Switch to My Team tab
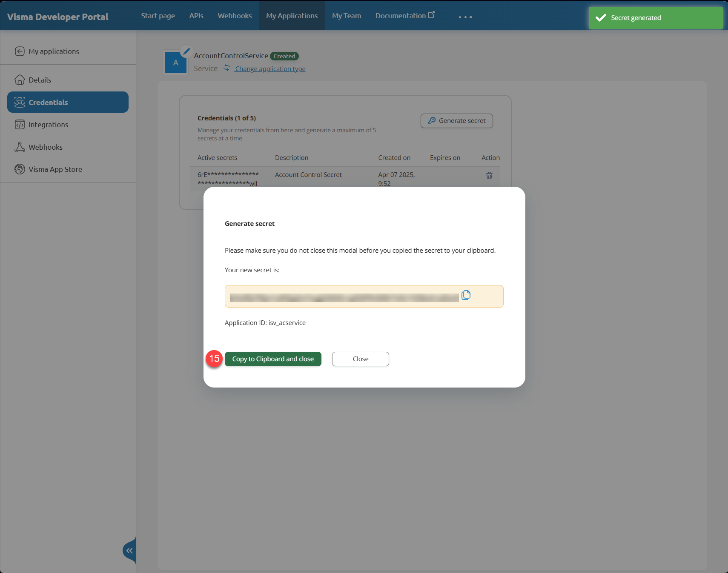The image size is (728, 573). (346, 16)
